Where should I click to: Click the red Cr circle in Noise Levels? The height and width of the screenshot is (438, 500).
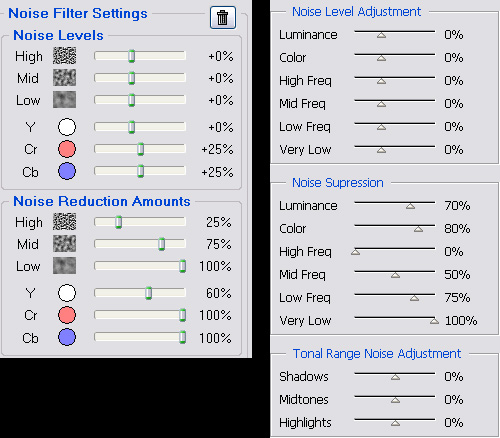[67, 149]
